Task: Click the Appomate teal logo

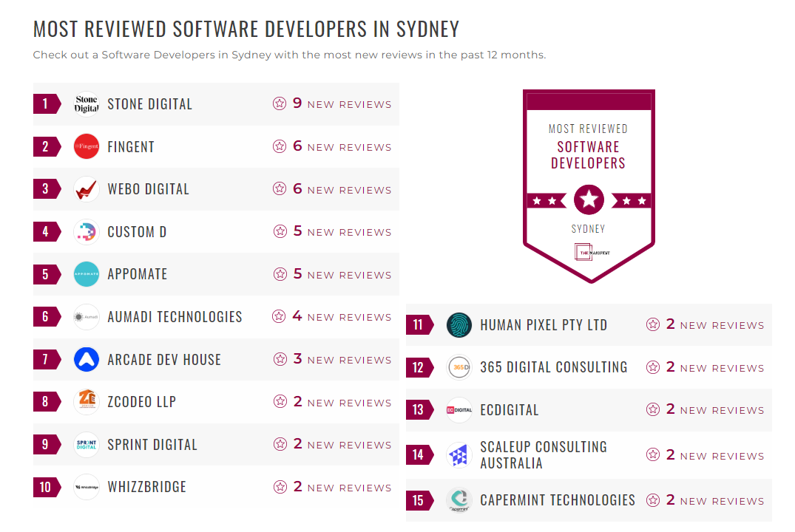Action: (87, 273)
